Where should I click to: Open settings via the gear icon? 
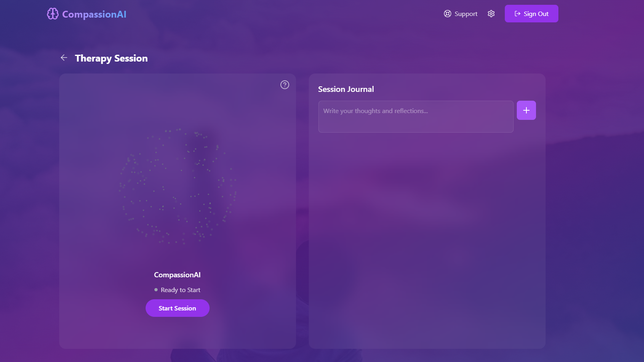491,14
